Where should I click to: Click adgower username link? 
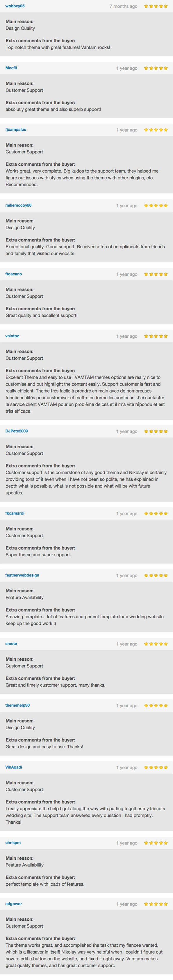(x=13, y=904)
